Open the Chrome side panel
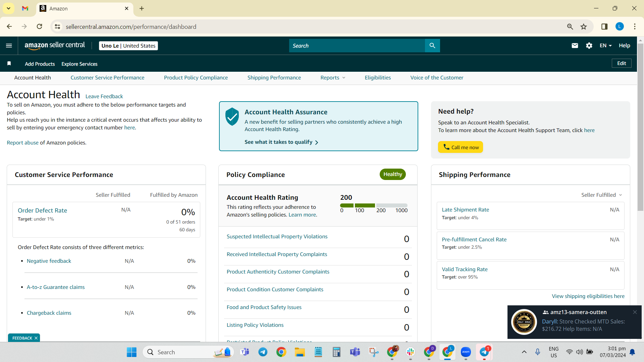 pyautogui.click(x=604, y=26)
